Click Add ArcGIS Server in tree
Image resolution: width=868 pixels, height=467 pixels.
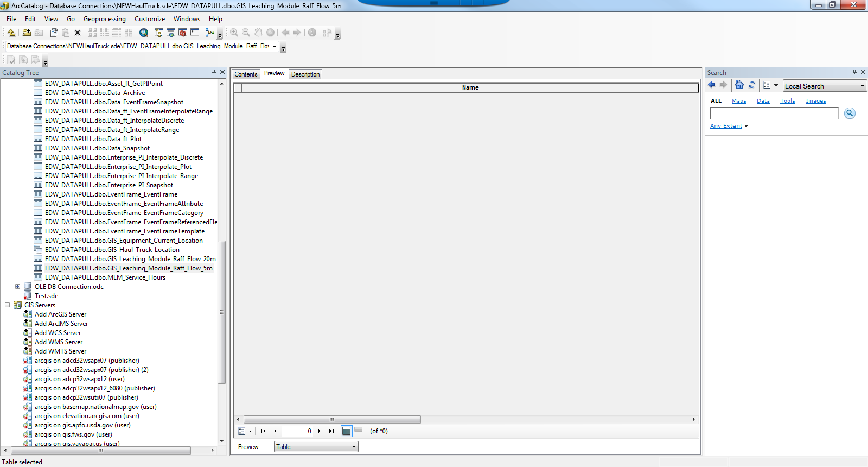pos(60,314)
